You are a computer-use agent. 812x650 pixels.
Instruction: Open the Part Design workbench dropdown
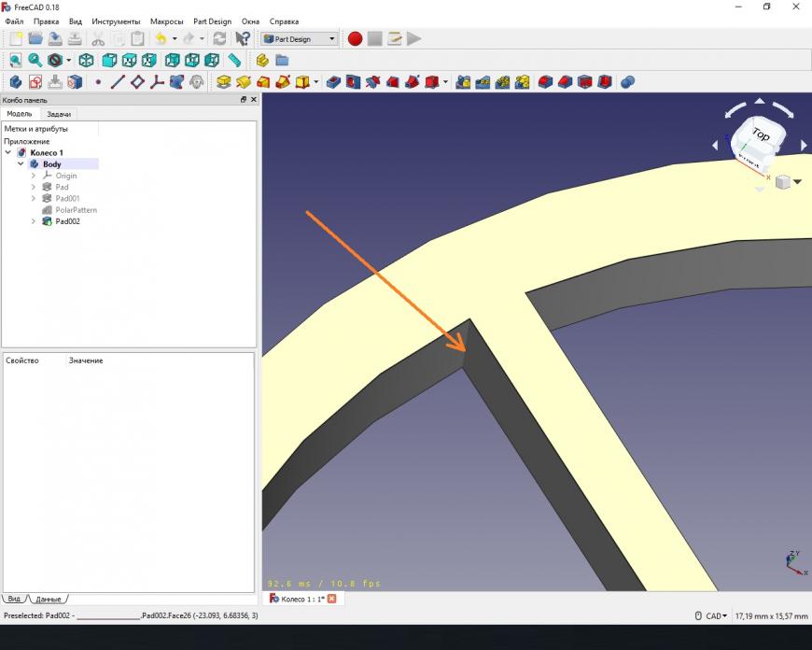pyautogui.click(x=300, y=39)
